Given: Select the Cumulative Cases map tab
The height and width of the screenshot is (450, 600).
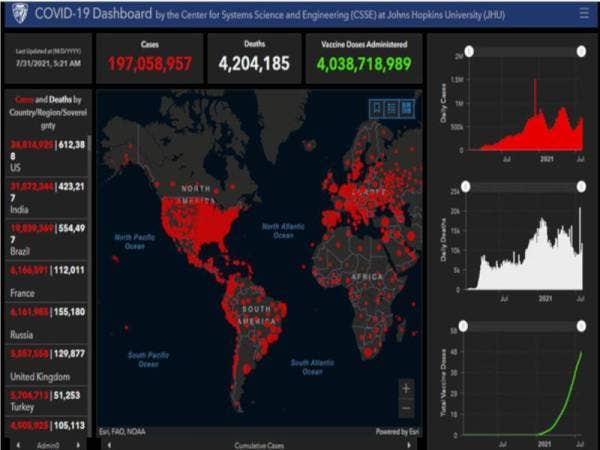Looking at the screenshot, I should coord(258,443).
